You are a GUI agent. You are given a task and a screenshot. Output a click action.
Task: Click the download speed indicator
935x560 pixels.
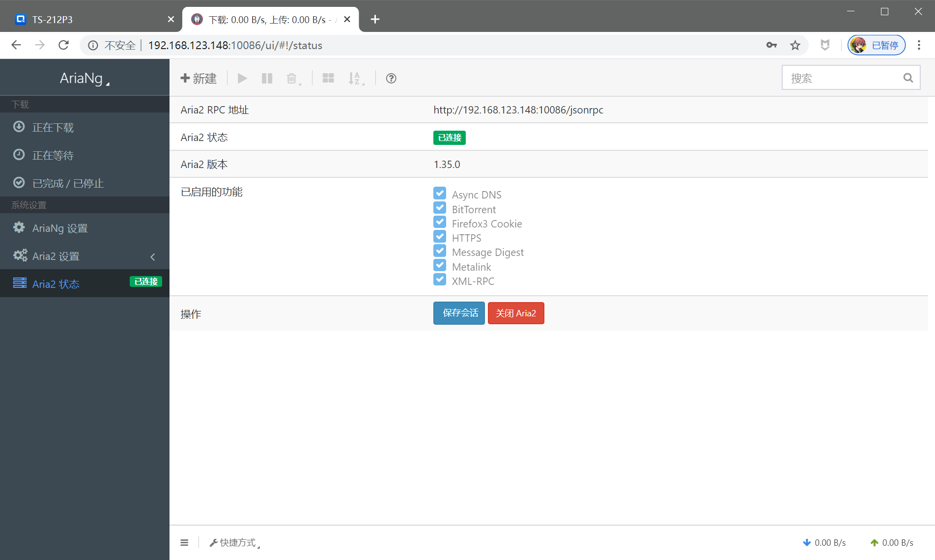pos(824,542)
